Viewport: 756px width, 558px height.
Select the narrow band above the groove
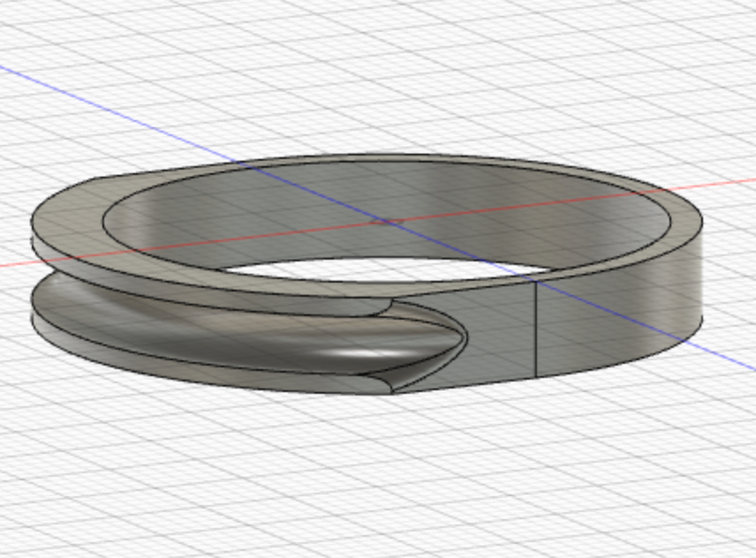click(177, 281)
